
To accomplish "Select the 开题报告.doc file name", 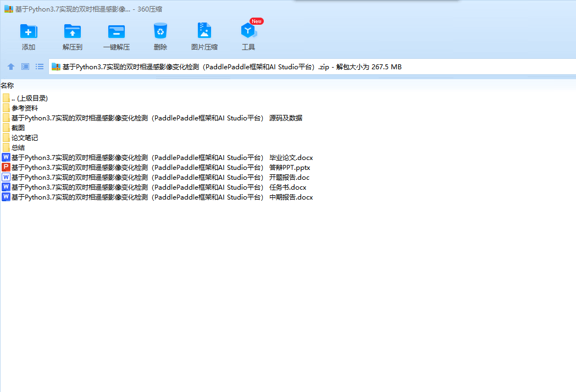I will 160,178.
